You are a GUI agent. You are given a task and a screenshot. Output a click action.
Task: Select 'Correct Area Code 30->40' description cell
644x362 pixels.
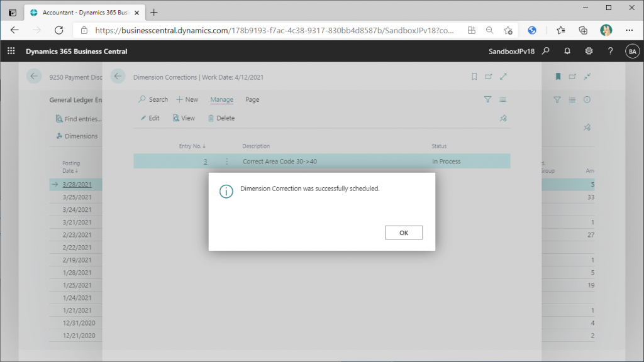pyautogui.click(x=280, y=162)
